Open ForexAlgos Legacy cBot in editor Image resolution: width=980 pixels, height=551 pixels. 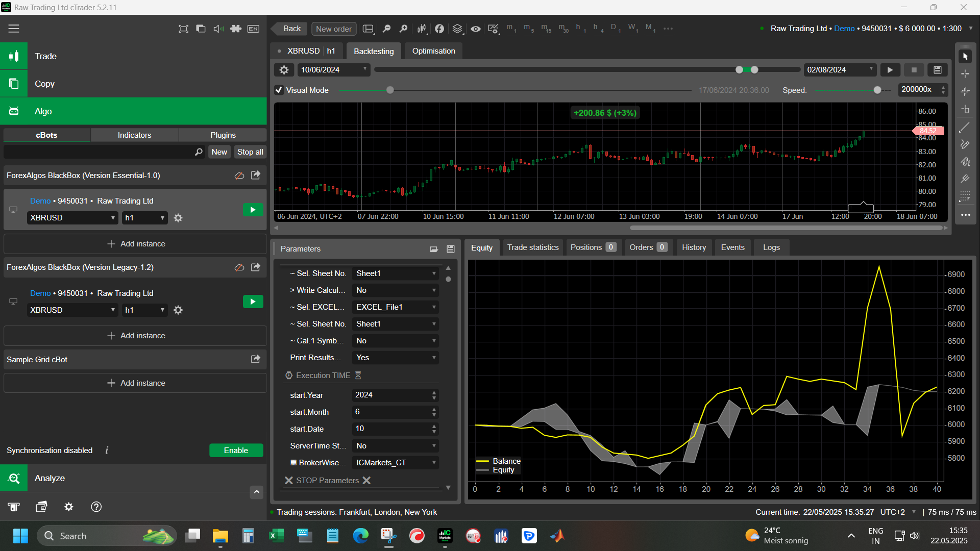(256, 267)
